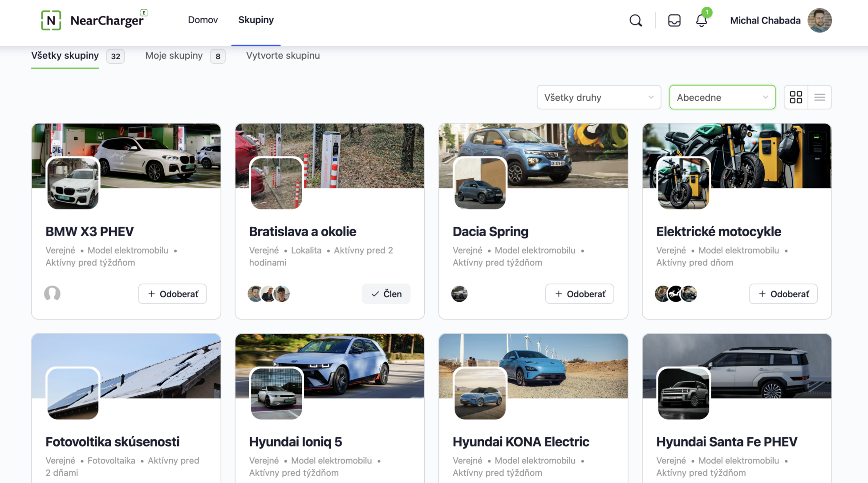Screen dimensions: 868x483
Task: Click the 32 count badge
Action: pyautogui.click(x=115, y=56)
